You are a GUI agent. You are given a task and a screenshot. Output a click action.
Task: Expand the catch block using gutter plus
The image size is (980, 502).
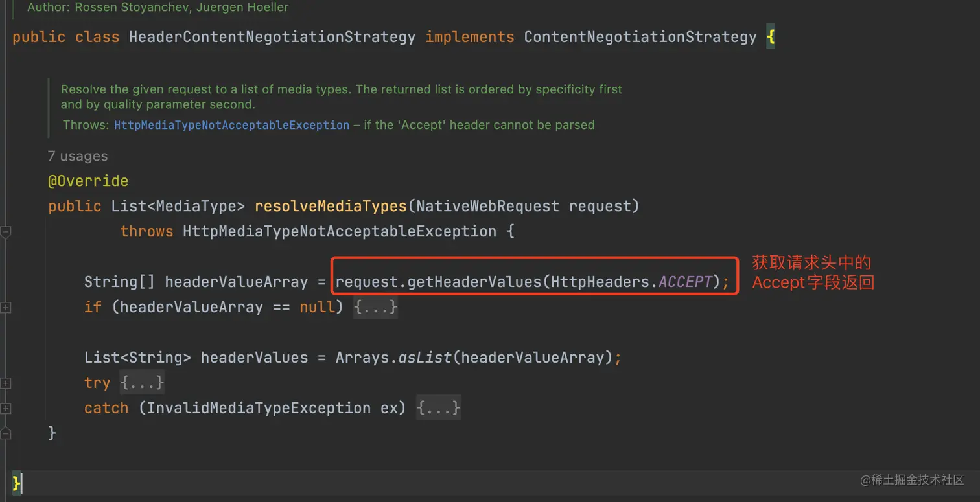tap(5, 409)
